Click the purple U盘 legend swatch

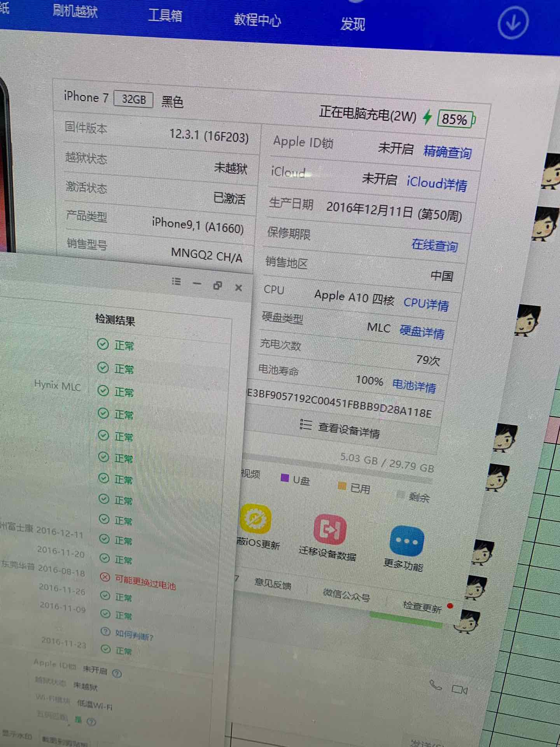point(285,477)
